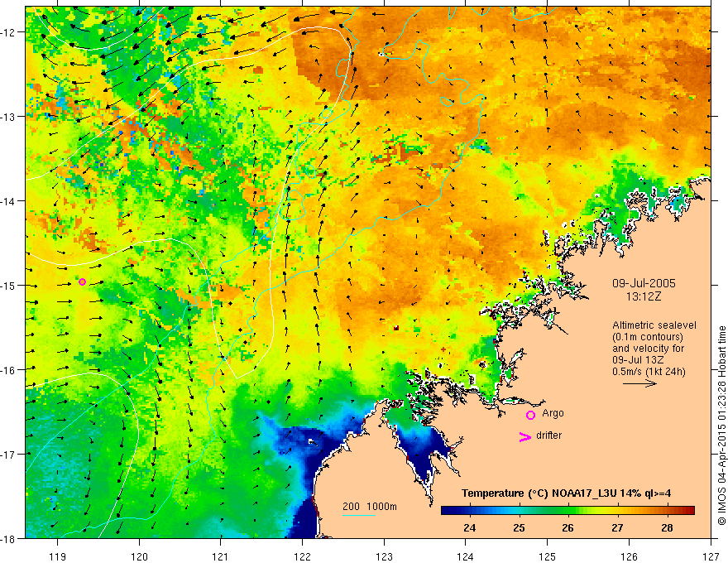Click the IMOS copyright timestamp text
Viewport: 728px width, 563px height.
[x=721, y=426]
